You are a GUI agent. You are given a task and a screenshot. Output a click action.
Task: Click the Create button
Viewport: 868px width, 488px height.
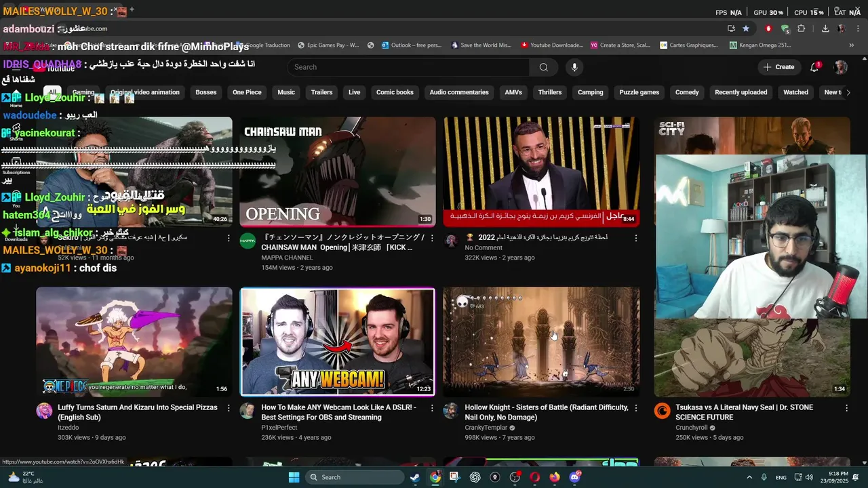(x=778, y=67)
